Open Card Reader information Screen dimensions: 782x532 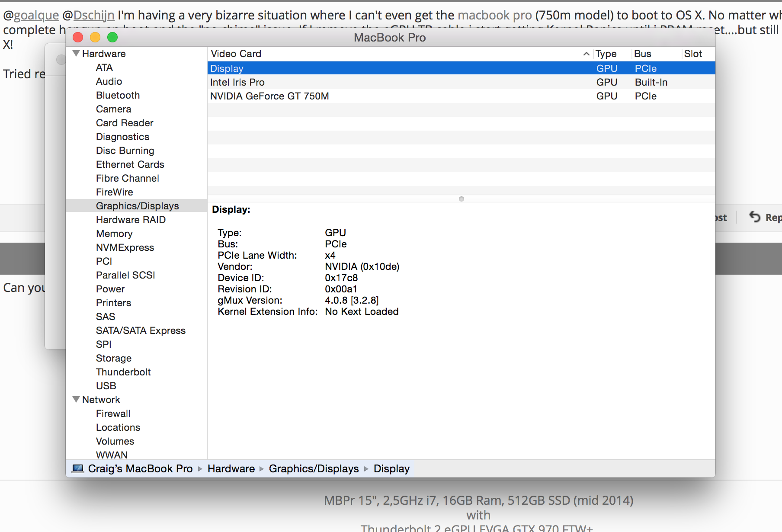[x=125, y=123]
